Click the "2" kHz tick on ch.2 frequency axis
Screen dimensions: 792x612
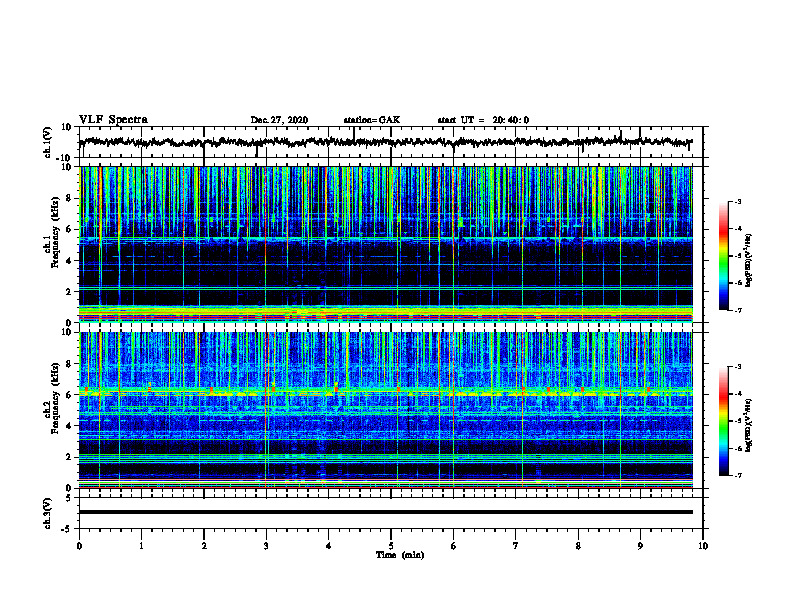(70, 457)
